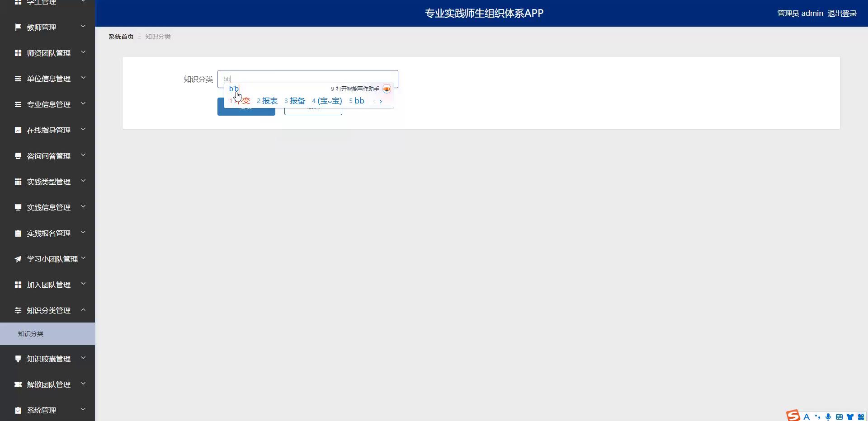Click 管理员 admin label
Screen dimensions: 868x421
coord(800,14)
